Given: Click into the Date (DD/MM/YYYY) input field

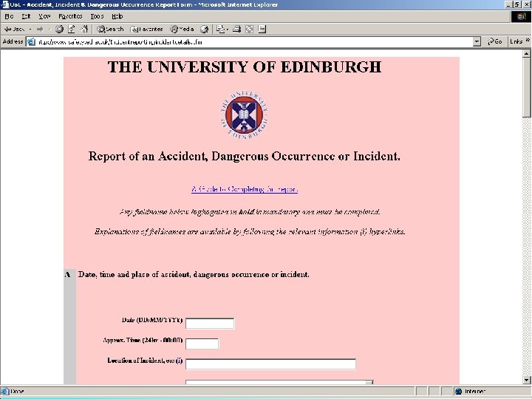Looking at the screenshot, I should (210, 324).
